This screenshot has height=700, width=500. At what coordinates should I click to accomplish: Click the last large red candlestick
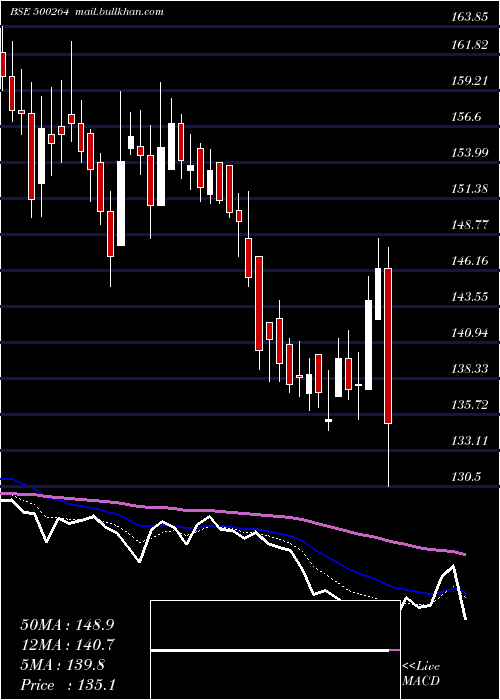coord(388,346)
